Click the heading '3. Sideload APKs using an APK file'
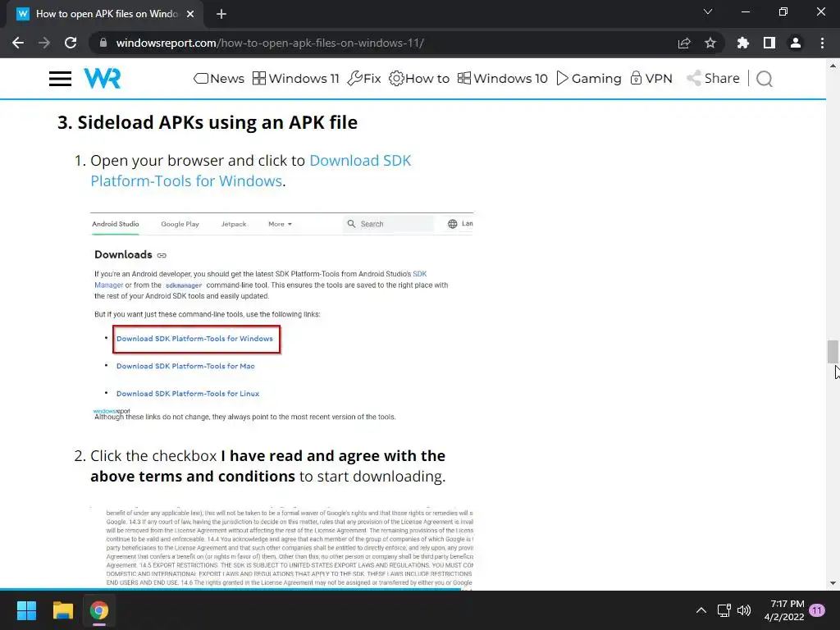Viewport: 840px width, 630px height. pyautogui.click(x=208, y=122)
